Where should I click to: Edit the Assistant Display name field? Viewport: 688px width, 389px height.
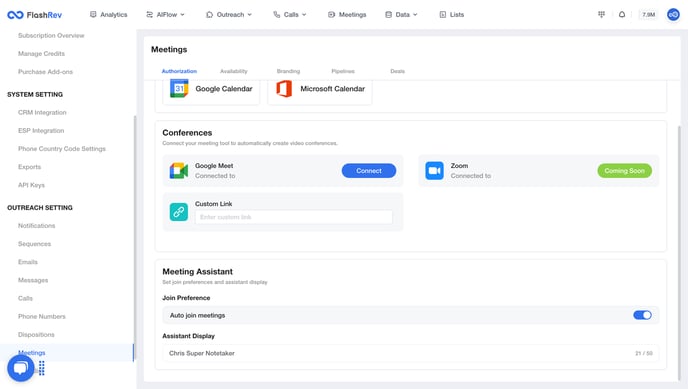[x=411, y=353]
